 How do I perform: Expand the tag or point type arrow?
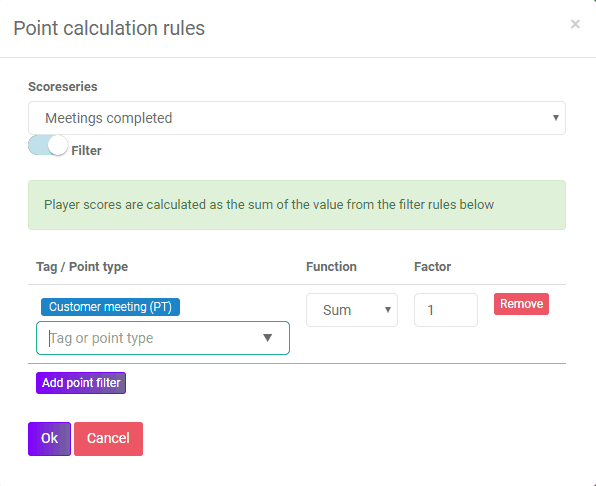click(268, 338)
